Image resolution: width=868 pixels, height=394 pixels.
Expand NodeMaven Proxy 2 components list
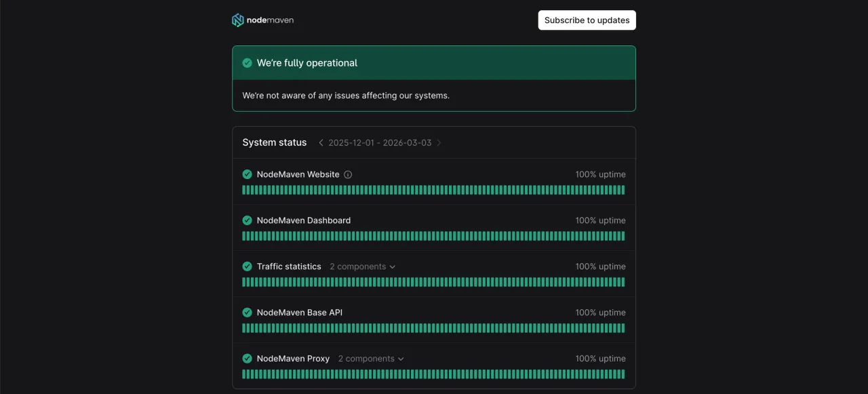371,359
